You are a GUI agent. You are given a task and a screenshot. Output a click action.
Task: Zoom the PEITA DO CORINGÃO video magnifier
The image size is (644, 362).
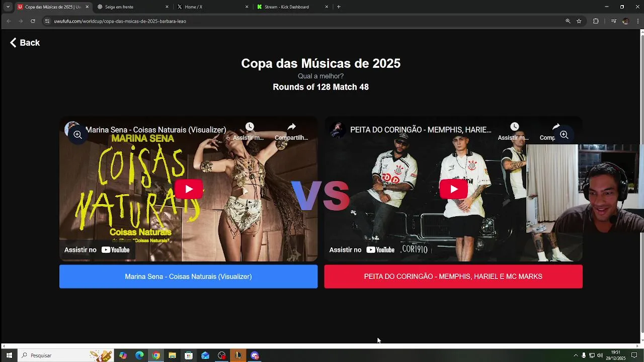click(564, 135)
